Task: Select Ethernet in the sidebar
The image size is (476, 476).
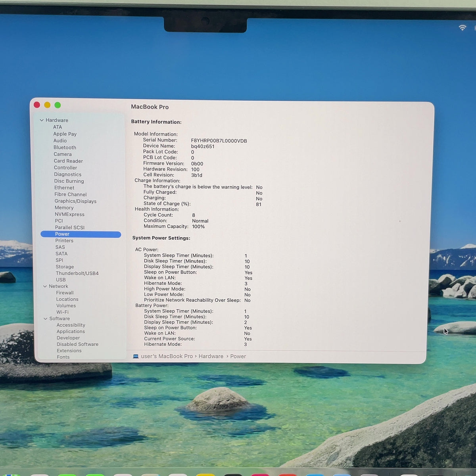Action: (64, 188)
